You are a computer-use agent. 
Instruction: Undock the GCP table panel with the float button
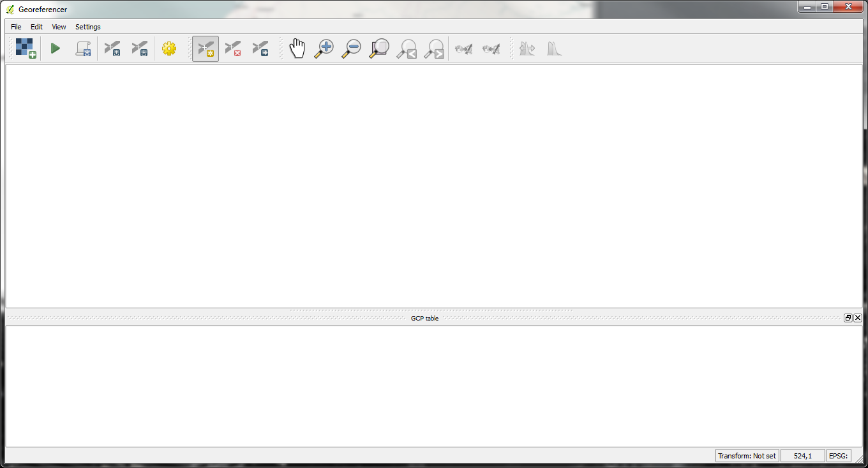pos(848,318)
